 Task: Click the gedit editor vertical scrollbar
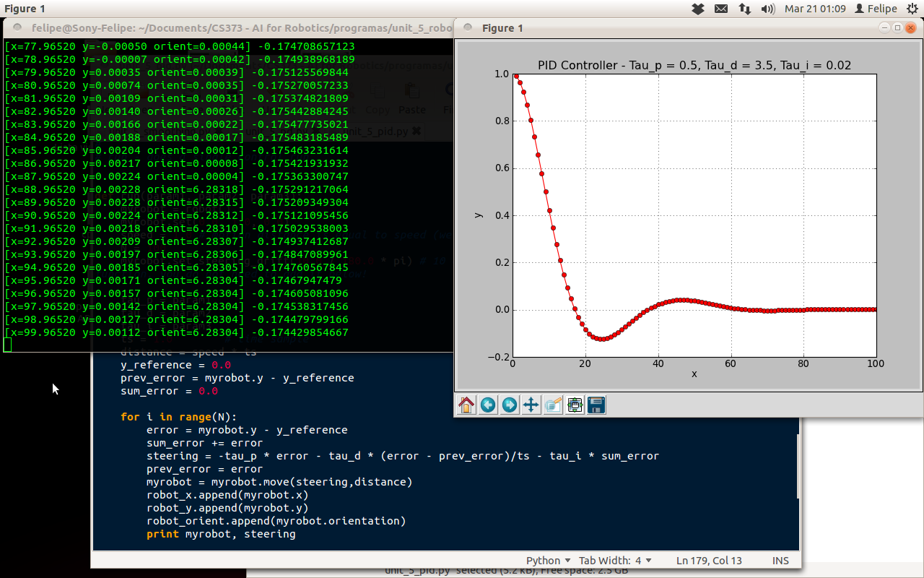coord(798,467)
